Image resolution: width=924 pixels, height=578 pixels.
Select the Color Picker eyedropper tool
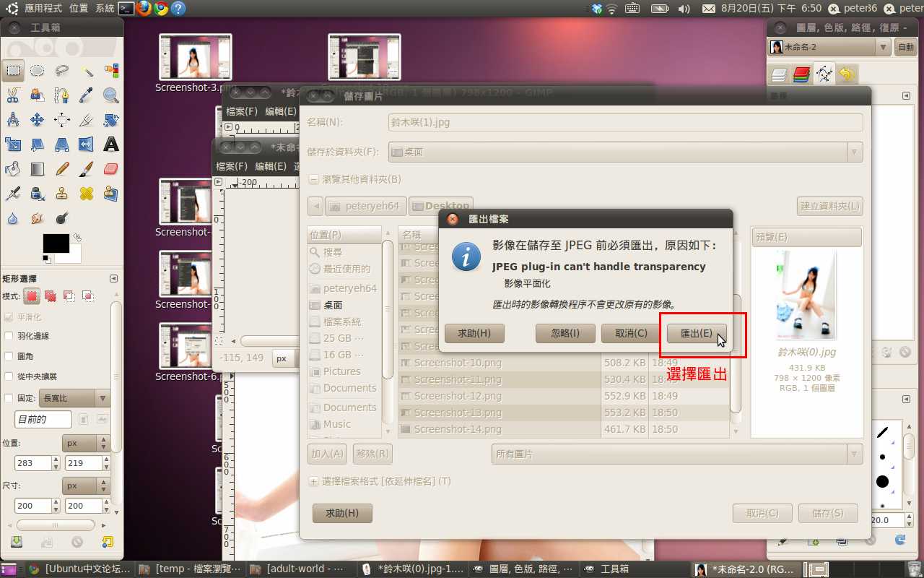point(87,95)
